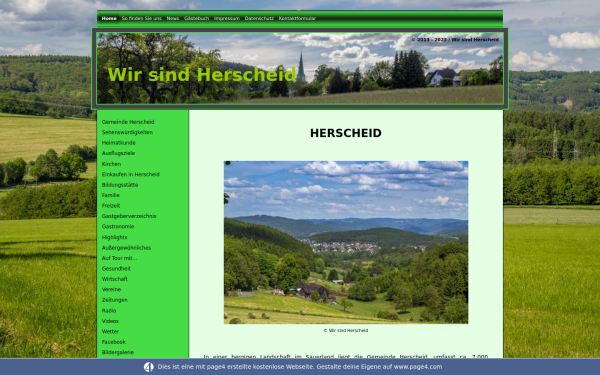Screen dimensions: 600x375
Task: Click the © 2013 - 2023 copyright text
Action: tap(455, 39)
